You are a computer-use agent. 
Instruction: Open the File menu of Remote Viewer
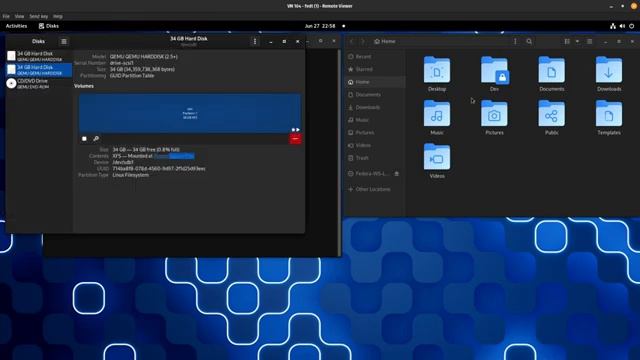[6, 16]
